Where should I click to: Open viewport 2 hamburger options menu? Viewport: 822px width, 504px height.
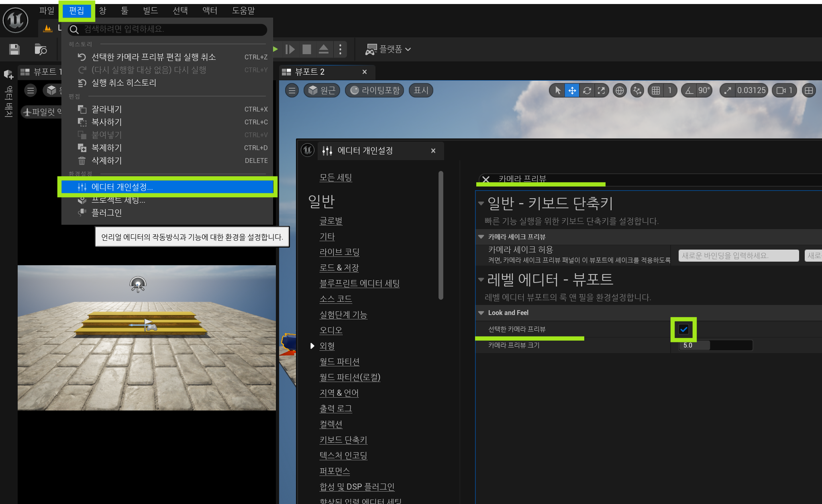point(292,91)
